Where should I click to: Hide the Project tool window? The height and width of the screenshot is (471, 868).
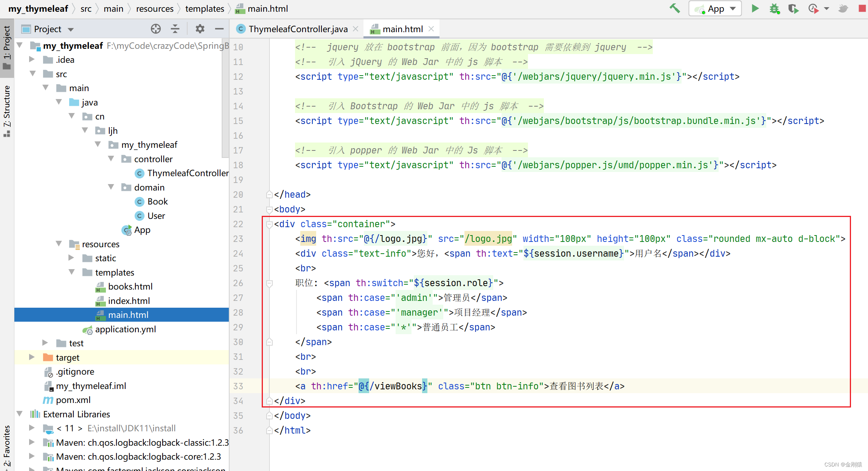[x=219, y=29]
